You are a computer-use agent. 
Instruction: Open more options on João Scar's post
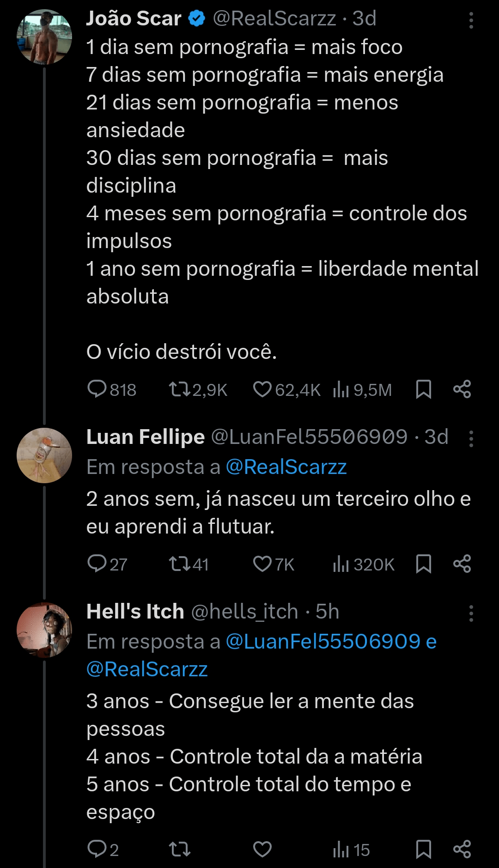pyautogui.click(x=471, y=20)
